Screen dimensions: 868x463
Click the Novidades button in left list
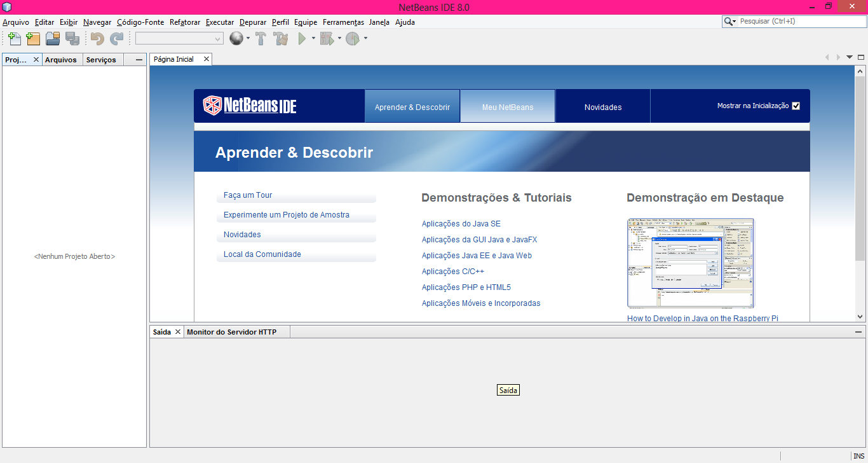coord(296,235)
